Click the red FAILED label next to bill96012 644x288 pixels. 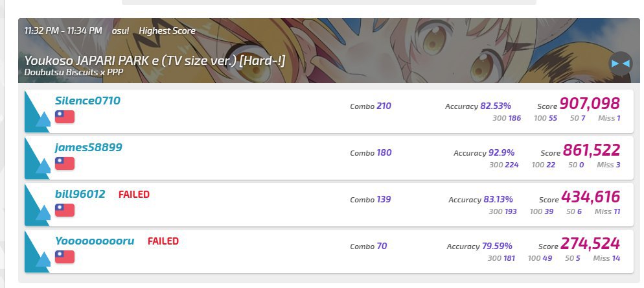point(134,195)
